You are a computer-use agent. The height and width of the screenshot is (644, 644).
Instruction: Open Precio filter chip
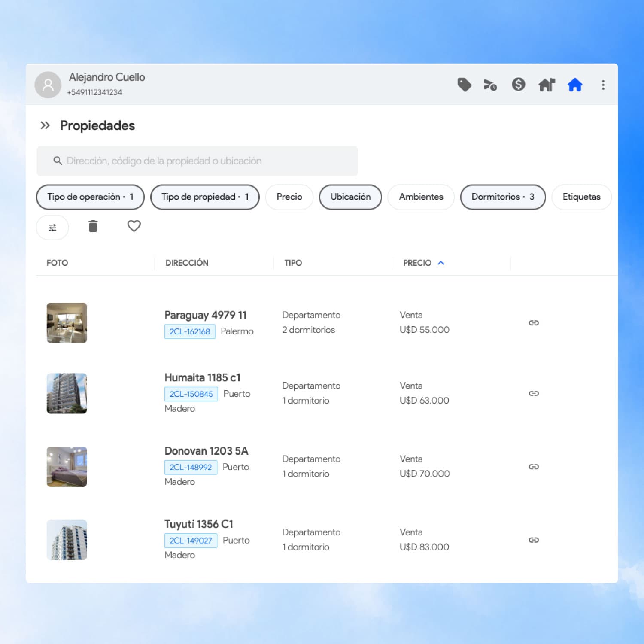click(x=289, y=197)
